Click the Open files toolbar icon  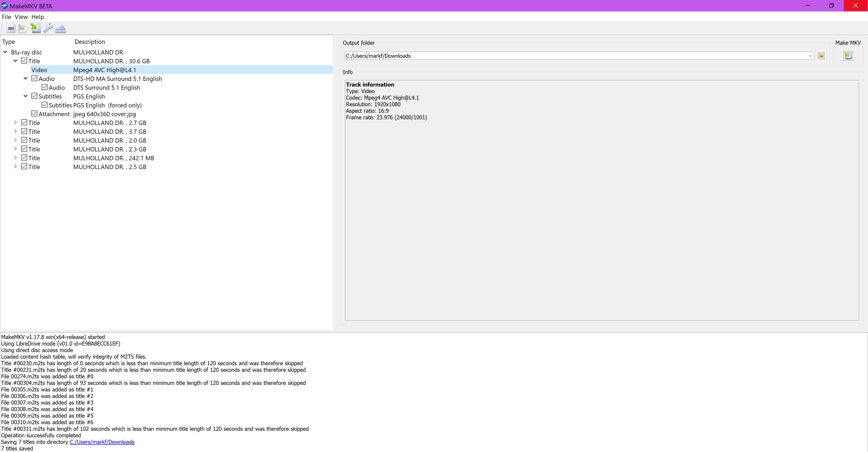tap(23, 28)
